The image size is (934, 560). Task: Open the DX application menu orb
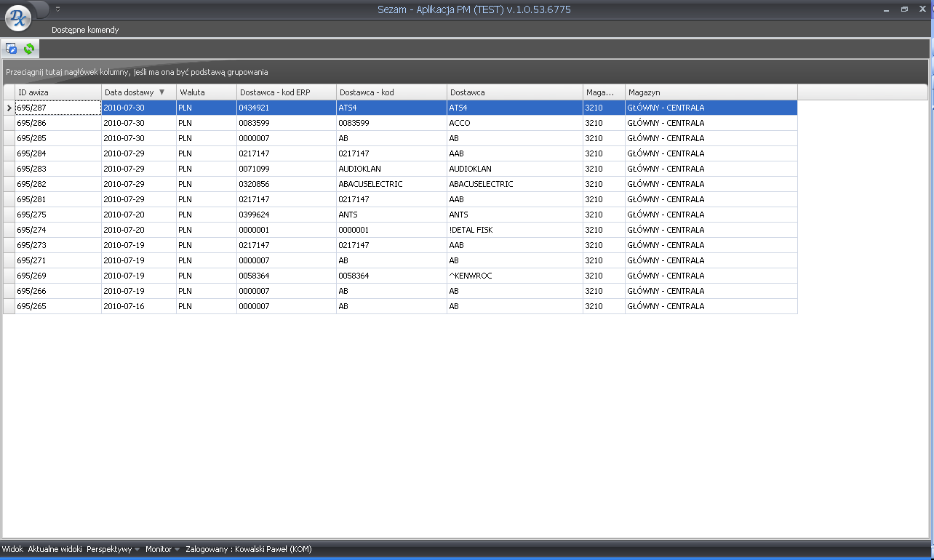click(19, 17)
